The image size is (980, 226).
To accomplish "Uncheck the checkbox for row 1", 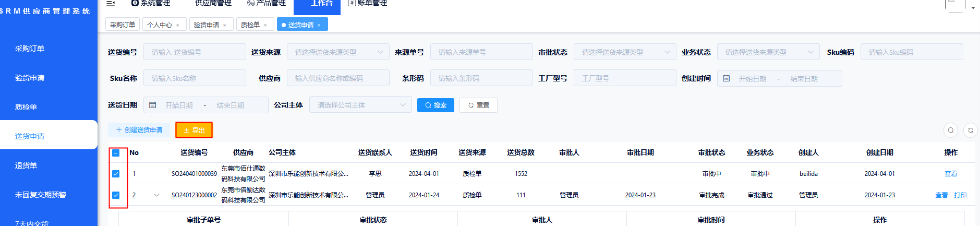I will click(116, 174).
